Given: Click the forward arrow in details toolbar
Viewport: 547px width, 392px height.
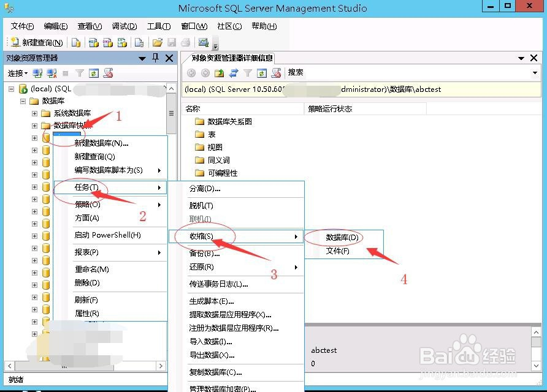Looking at the screenshot, I should [x=205, y=73].
